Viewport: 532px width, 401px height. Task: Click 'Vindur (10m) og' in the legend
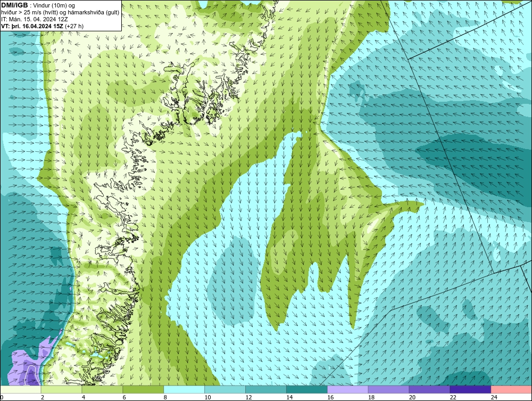tap(54, 5)
